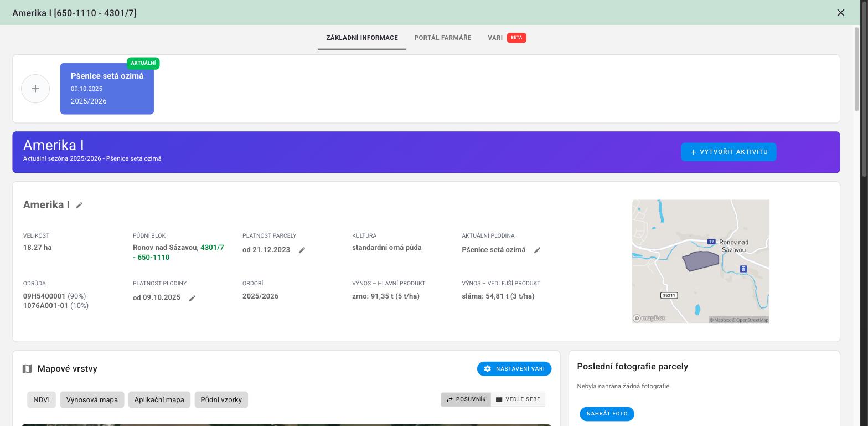Click the pencil icon next to Amerika I title
Screen dimensions: 868x426
79,206
